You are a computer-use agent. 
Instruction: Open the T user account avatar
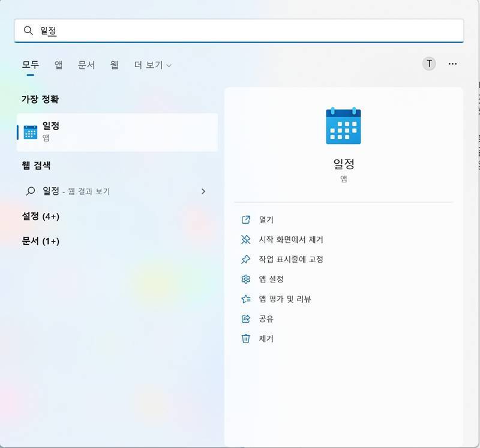(x=429, y=64)
